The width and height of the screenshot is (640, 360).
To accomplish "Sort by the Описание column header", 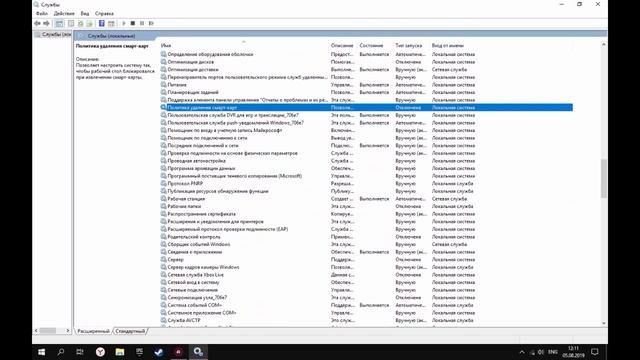I will 342,45.
